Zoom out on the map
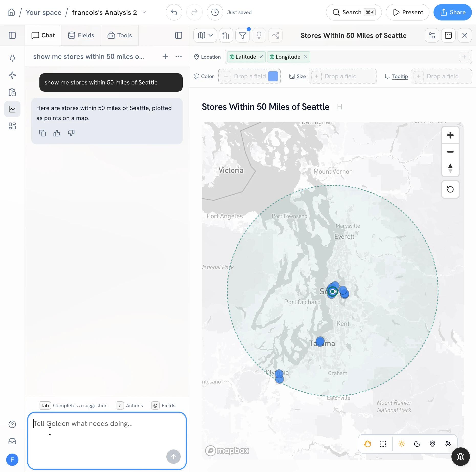The height and width of the screenshot is (472, 476). pyautogui.click(x=450, y=152)
